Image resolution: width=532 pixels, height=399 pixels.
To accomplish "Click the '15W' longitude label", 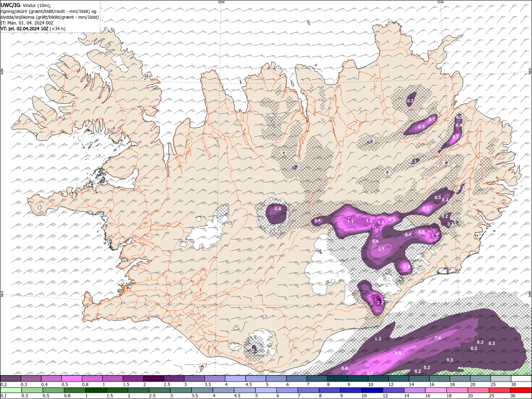I will [x=440, y=2].
